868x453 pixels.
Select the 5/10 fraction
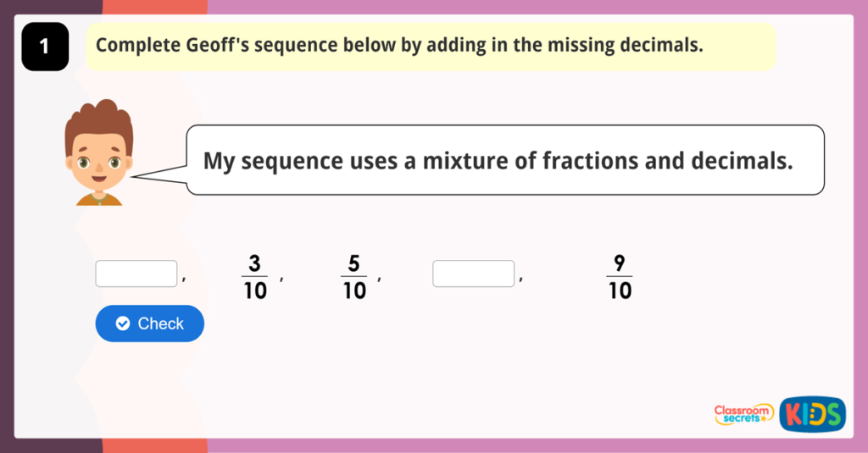tap(353, 277)
